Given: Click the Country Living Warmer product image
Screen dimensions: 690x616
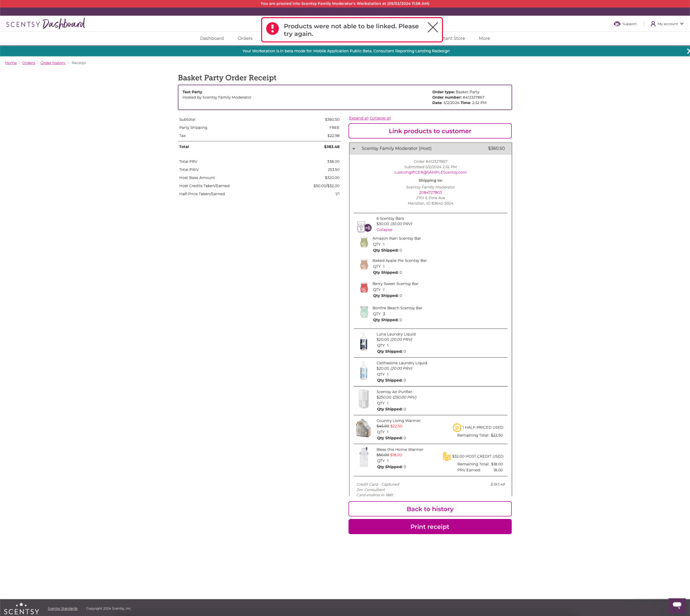Looking at the screenshot, I should tap(364, 428).
